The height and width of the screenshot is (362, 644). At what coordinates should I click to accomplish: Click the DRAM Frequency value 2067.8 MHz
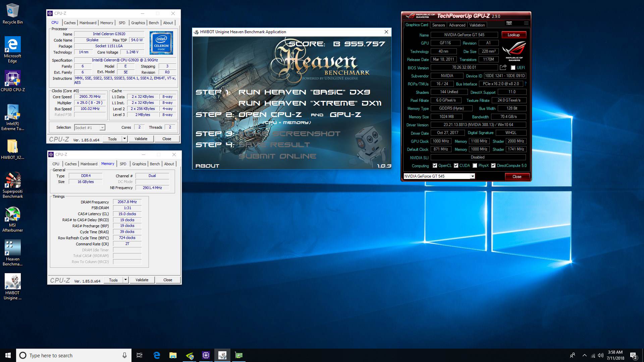(x=127, y=202)
